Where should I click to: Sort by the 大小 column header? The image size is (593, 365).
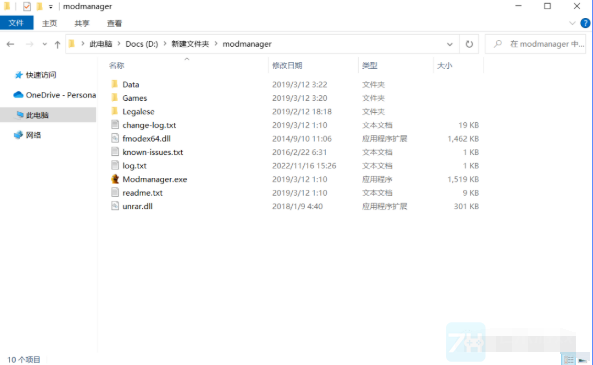(444, 65)
